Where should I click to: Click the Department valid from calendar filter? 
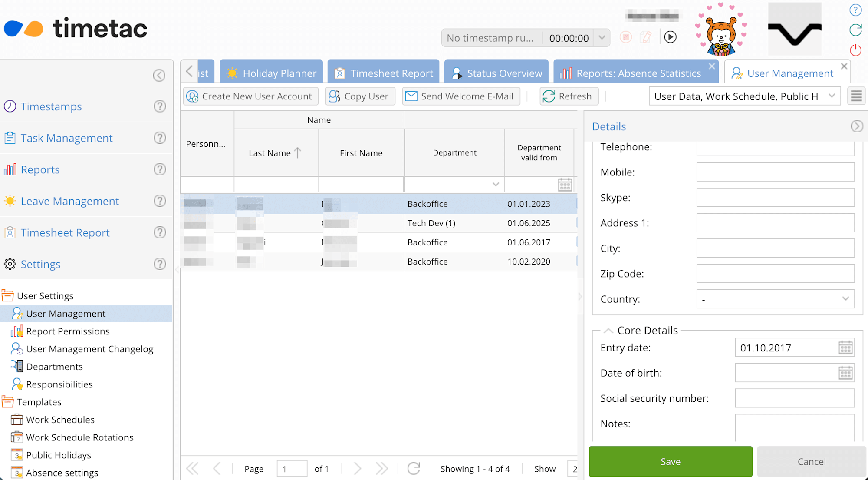click(x=565, y=185)
